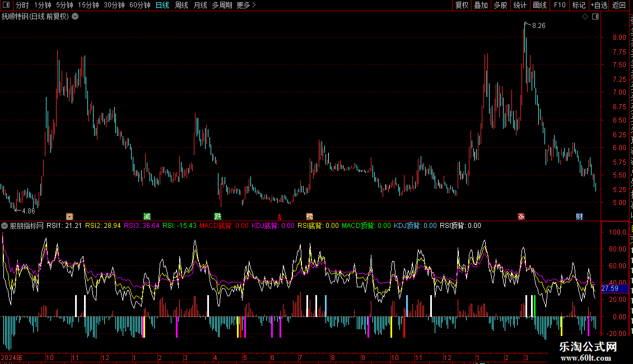Click the RSI3: 36.64 indicator value
This screenshot has width=633, height=364.
[x=142, y=226]
